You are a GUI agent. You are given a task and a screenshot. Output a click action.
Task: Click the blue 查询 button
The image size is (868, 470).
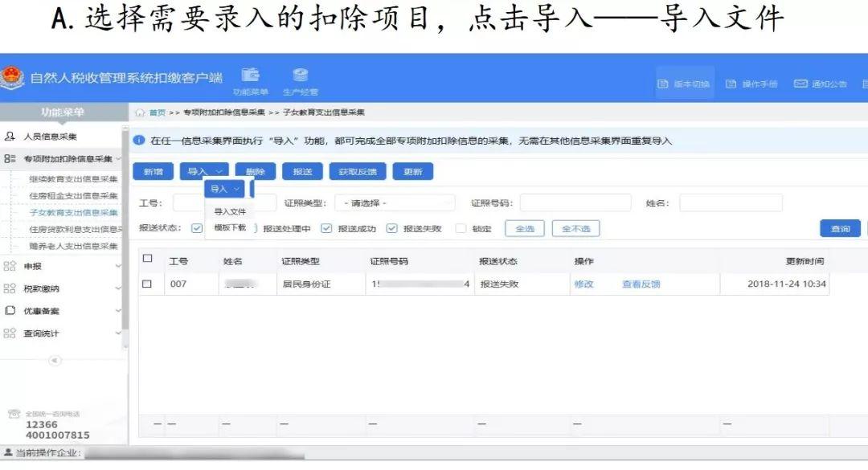click(841, 228)
